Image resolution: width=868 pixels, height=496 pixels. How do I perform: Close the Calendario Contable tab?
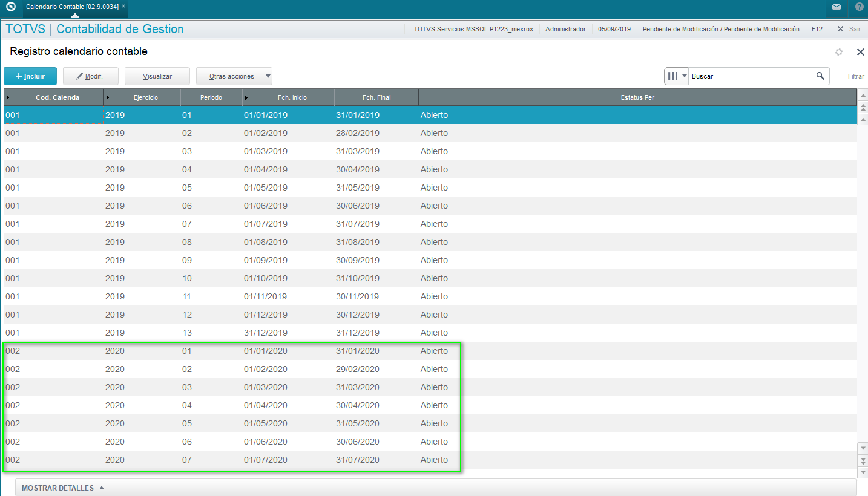tap(124, 6)
